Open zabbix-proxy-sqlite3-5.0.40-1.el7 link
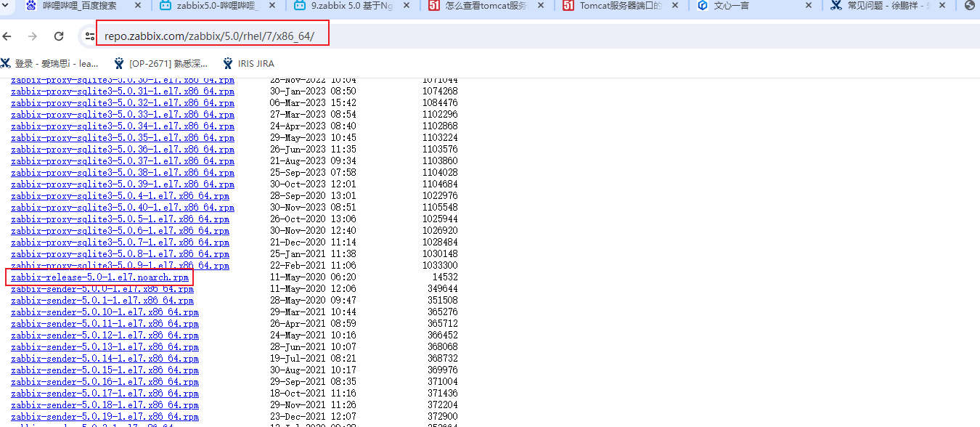The width and height of the screenshot is (980, 427). point(123,208)
